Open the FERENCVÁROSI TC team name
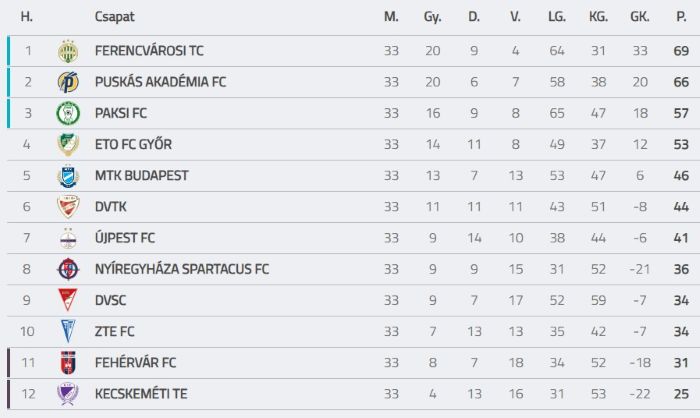700x418 pixels. pyautogui.click(x=149, y=51)
